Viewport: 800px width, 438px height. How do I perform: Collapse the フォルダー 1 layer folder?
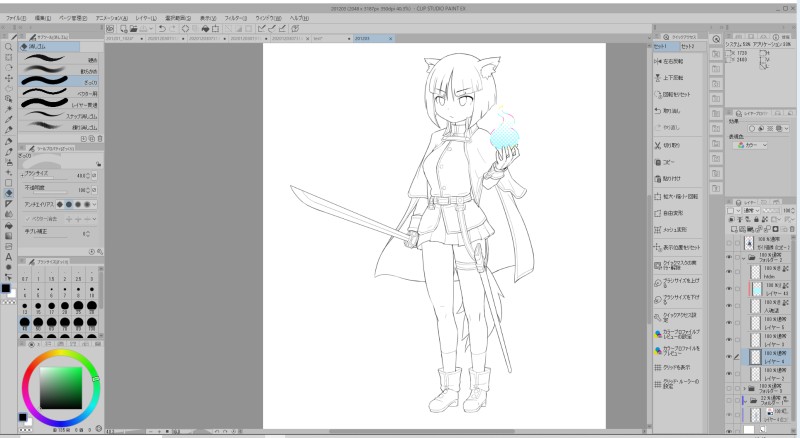[x=744, y=401]
